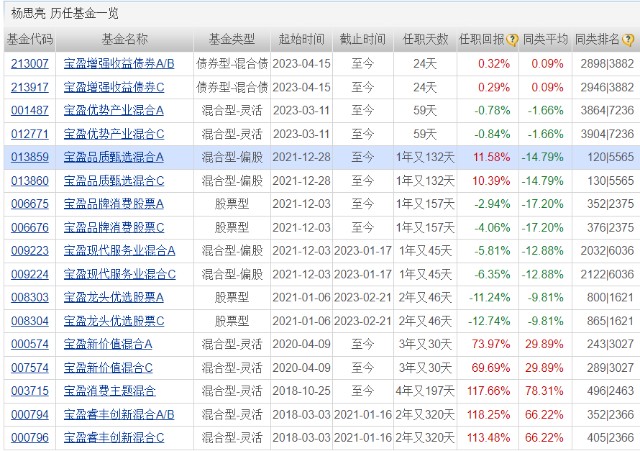Select the 2018-10-25 start date cell
Image resolution: width=640 pixels, height=451 pixels.
[x=302, y=391]
